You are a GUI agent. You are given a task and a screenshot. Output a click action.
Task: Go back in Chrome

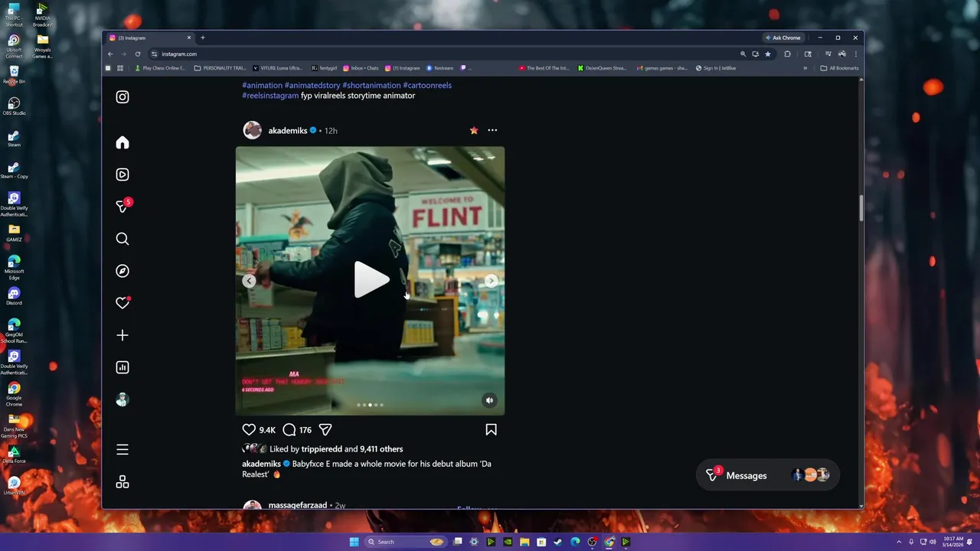coord(110,54)
